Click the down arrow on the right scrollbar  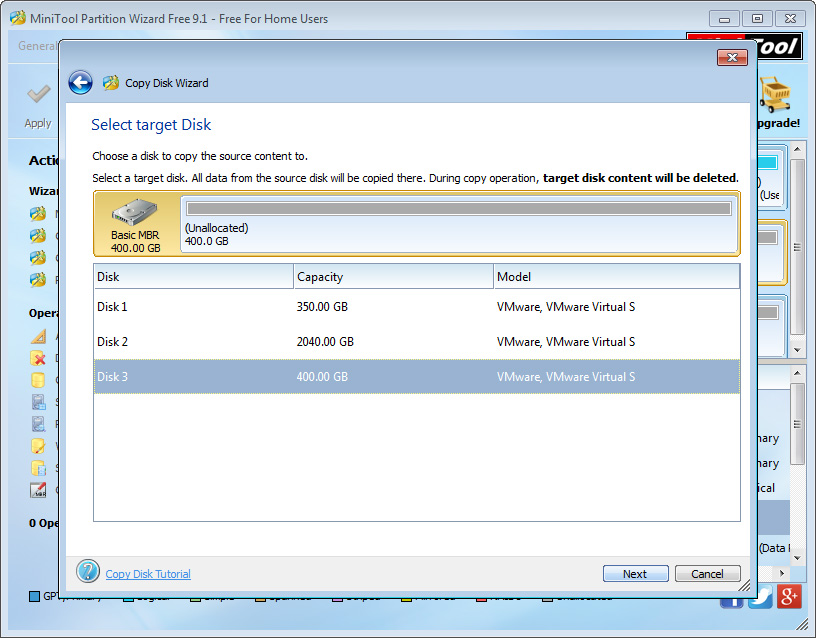click(x=798, y=347)
